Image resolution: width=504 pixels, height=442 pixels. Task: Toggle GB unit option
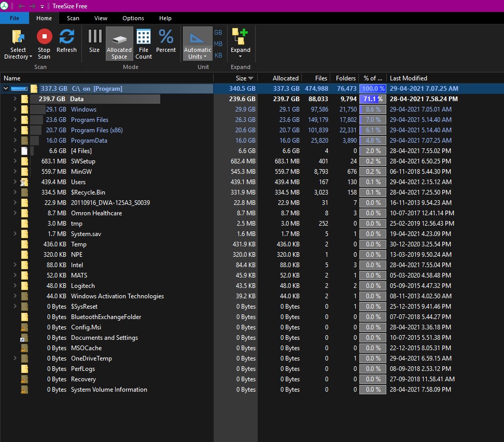coord(218,33)
